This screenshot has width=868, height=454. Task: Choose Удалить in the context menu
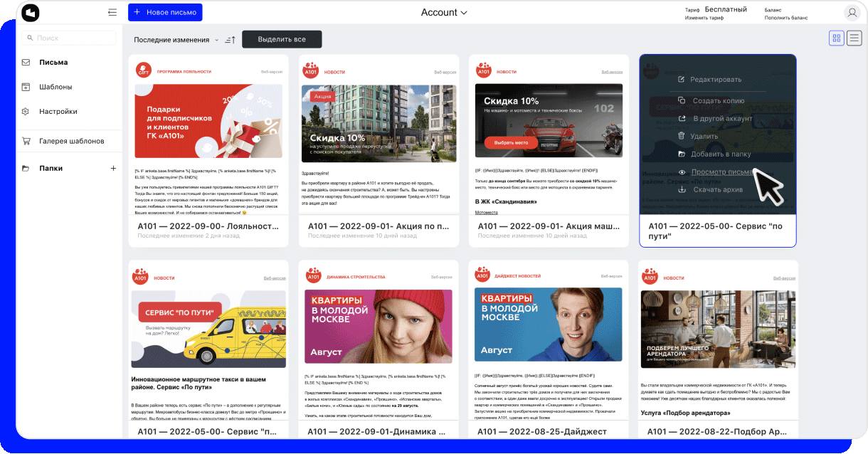(704, 136)
